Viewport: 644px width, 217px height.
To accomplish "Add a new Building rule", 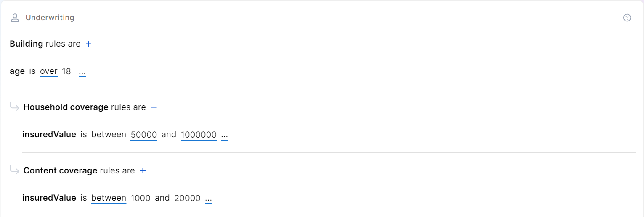I will point(88,44).
